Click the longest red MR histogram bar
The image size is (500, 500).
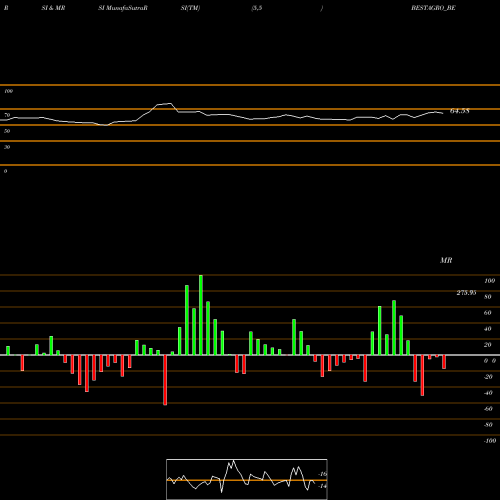point(165,380)
